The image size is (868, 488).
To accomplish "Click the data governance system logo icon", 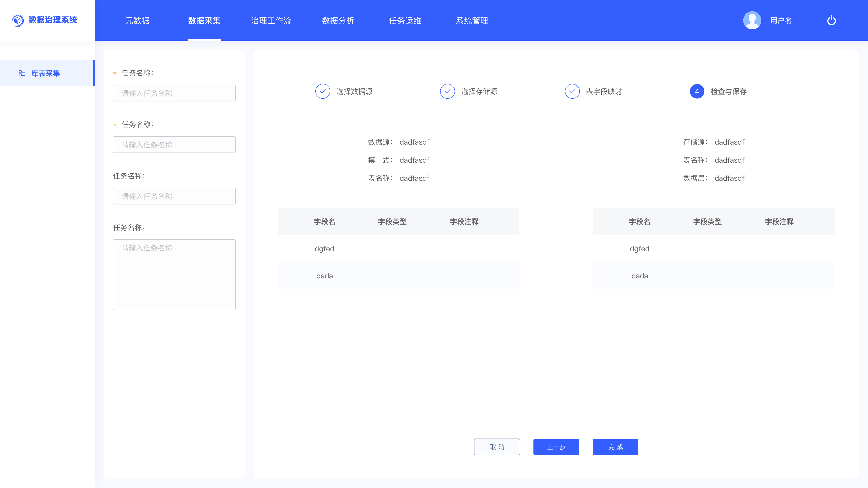I will click(x=18, y=20).
